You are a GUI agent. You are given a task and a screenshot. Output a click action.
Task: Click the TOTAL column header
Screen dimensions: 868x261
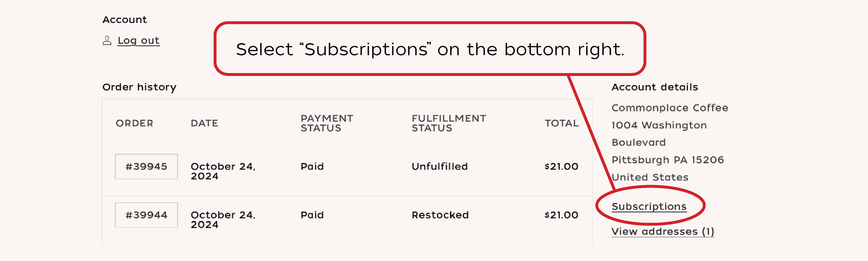[x=561, y=123]
